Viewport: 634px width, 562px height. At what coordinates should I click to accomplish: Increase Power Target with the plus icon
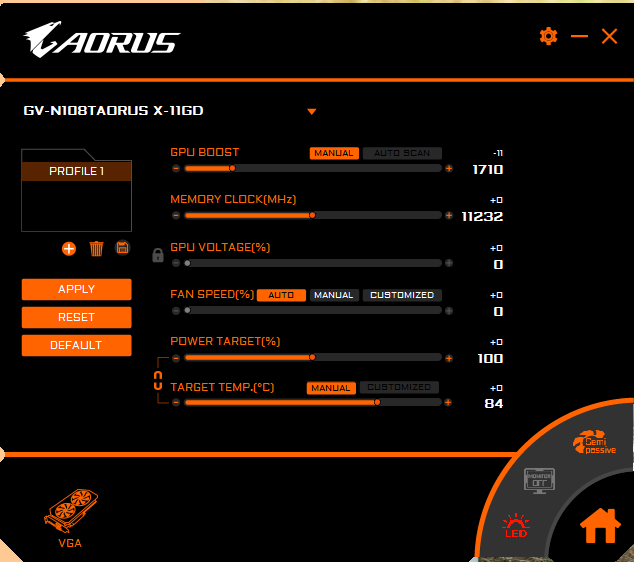pyautogui.click(x=449, y=358)
